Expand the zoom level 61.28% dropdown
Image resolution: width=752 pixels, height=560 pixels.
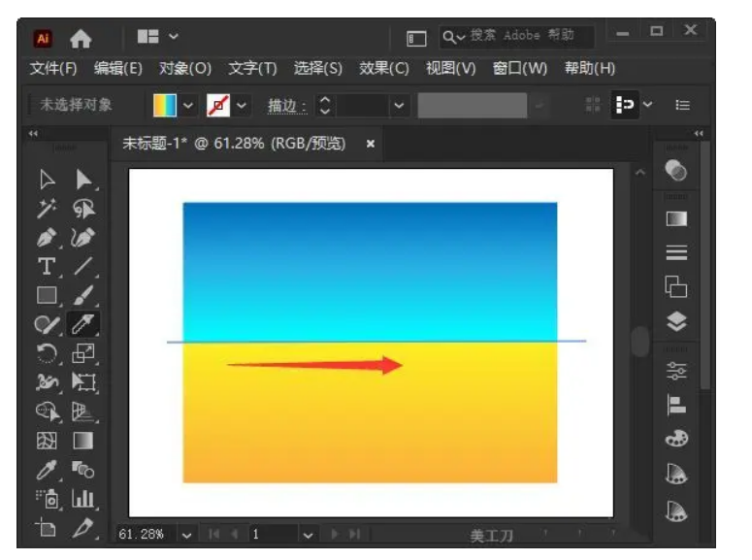tap(186, 535)
